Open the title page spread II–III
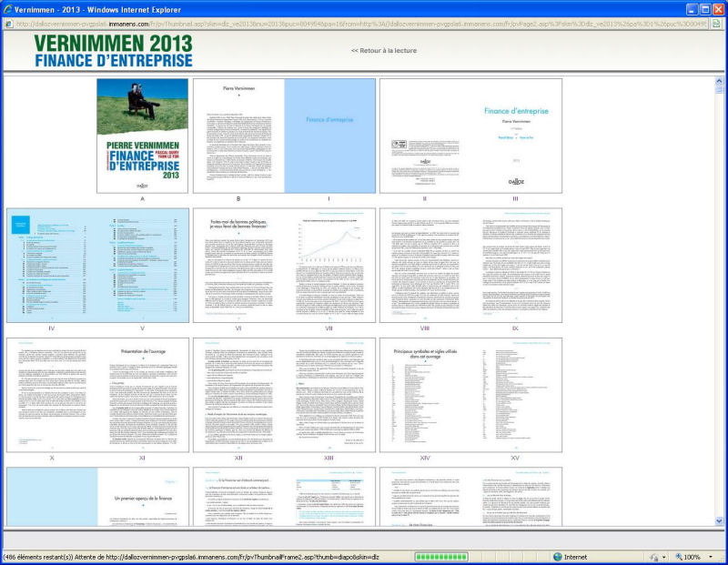728x565 pixels. (x=470, y=136)
